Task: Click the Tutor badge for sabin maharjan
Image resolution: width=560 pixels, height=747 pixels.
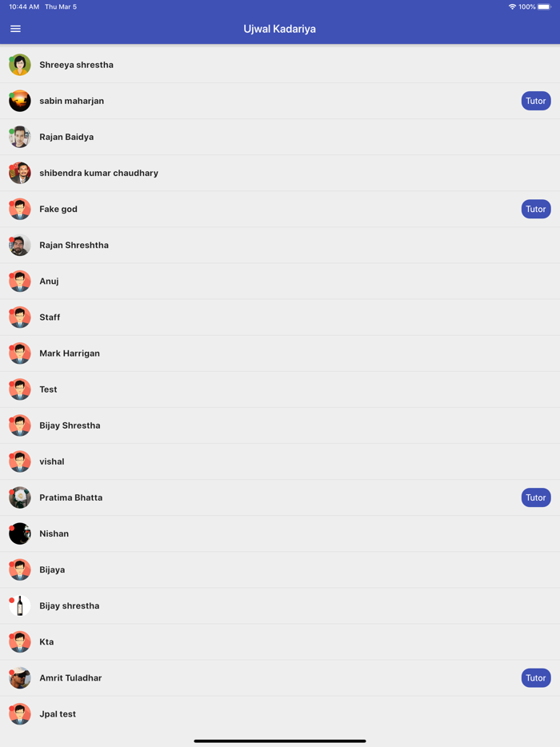Action: (536, 101)
